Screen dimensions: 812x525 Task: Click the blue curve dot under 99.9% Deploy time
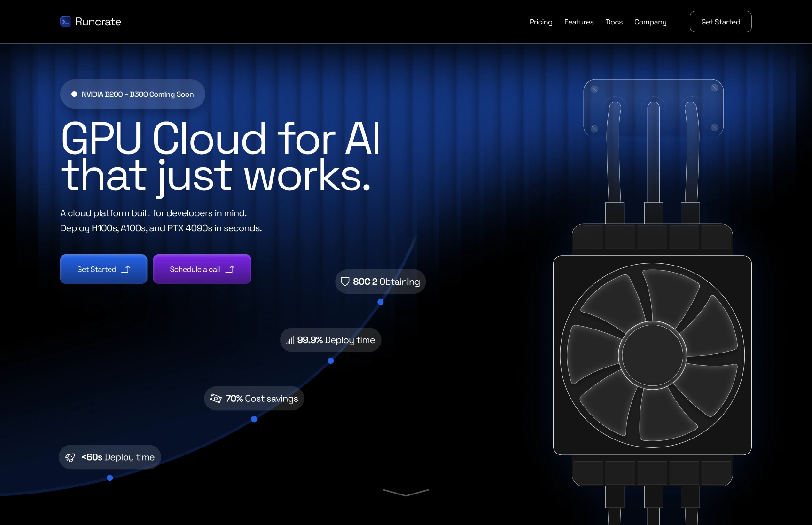(x=331, y=360)
